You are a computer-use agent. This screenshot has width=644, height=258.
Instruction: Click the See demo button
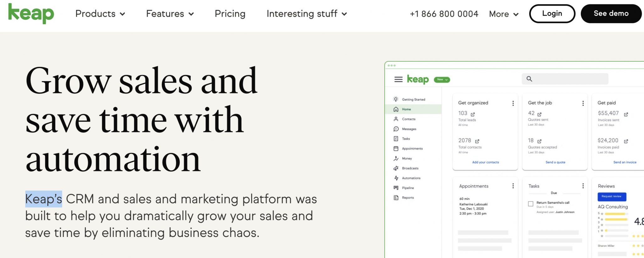[x=611, y=14]
